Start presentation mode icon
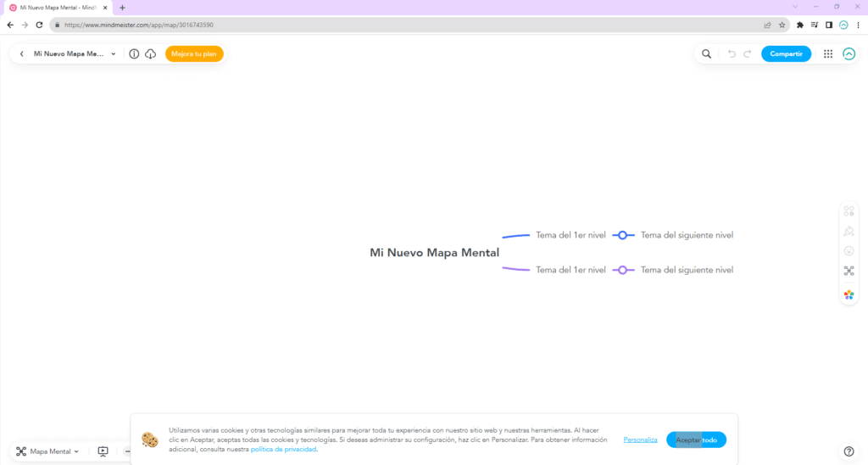Screen dimensions: 868x465 pos(103,451)
